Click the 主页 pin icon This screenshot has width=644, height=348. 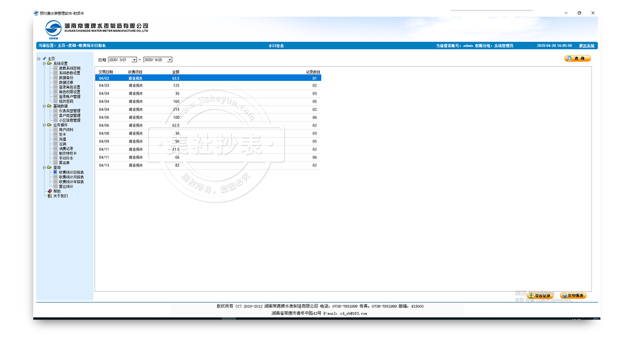44,58
